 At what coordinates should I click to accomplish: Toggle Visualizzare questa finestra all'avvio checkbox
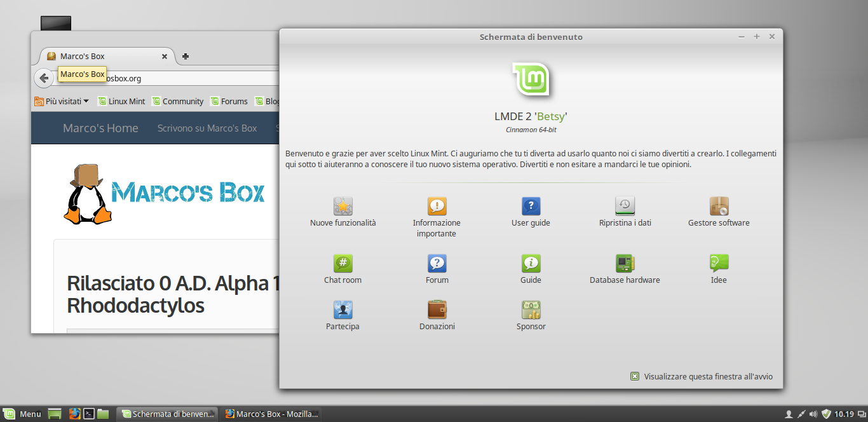click(635, 376)
